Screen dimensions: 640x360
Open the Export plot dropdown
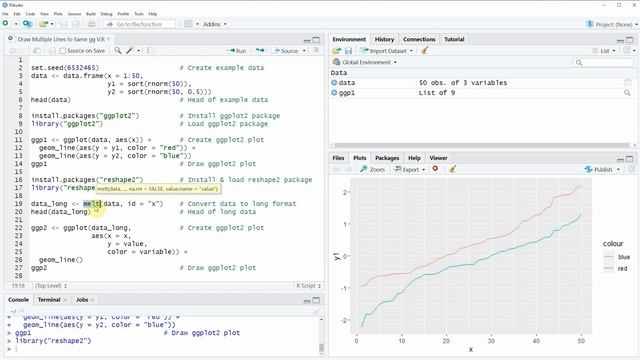[410, 169]
